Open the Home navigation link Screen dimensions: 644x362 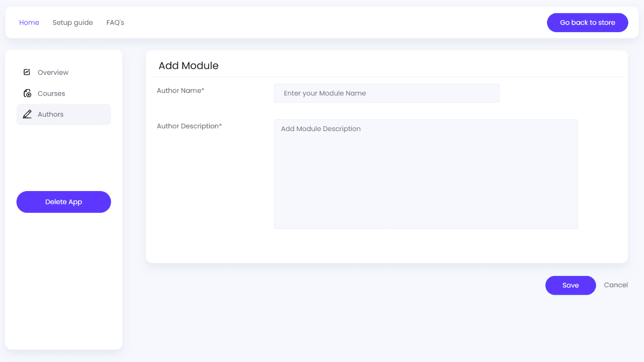[x=29, y=23]
